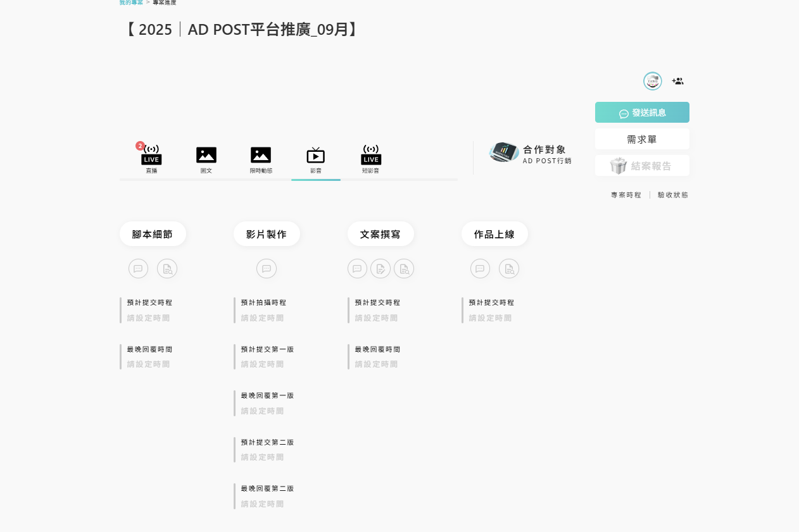Click the 結案報告 gift button
Screen dimensions: 799x532
point(642,166)
